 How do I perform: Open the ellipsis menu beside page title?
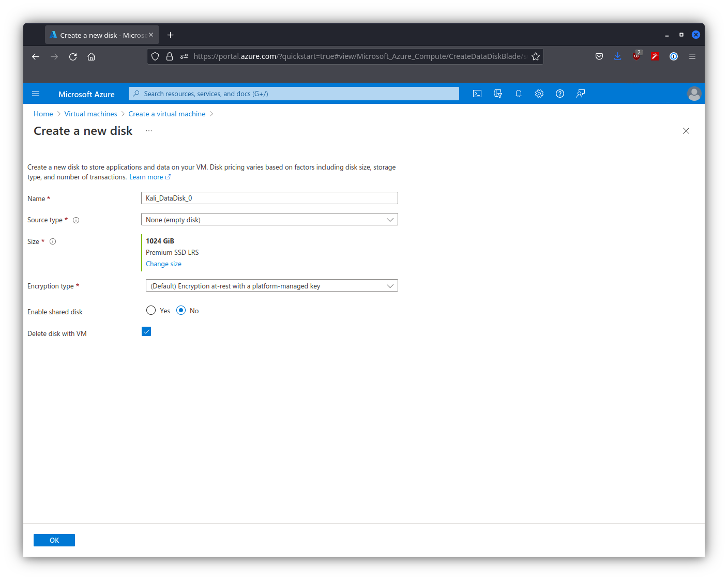click(149, 131)
